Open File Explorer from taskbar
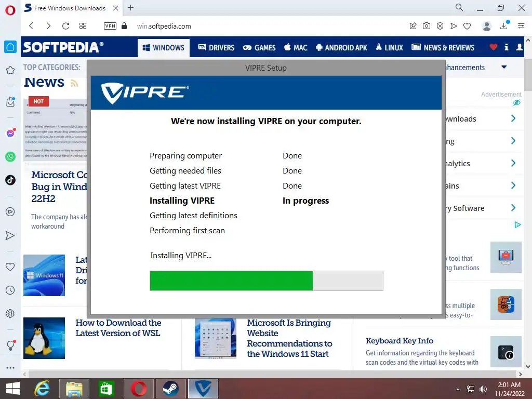This screenshot has width=532, height=399. pyautogui.click(x=74, y=389)
